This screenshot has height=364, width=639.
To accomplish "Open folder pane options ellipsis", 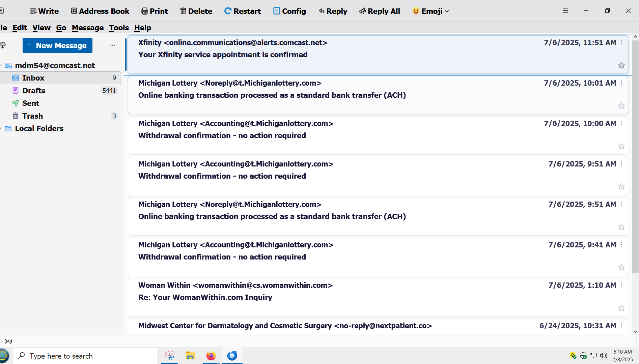I will click(113, 45).
